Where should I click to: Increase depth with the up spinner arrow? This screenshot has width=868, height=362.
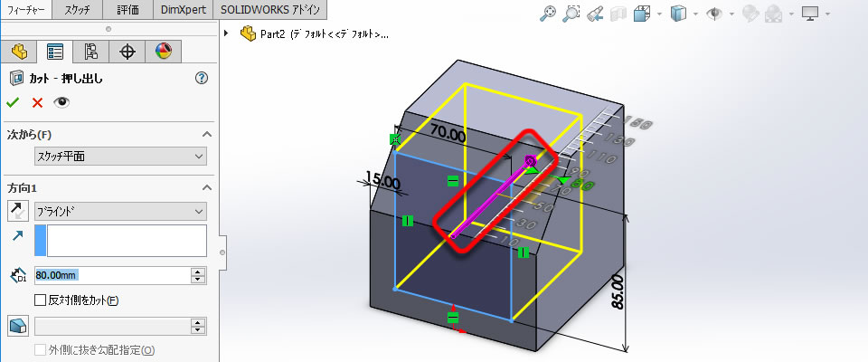point(199,271)
